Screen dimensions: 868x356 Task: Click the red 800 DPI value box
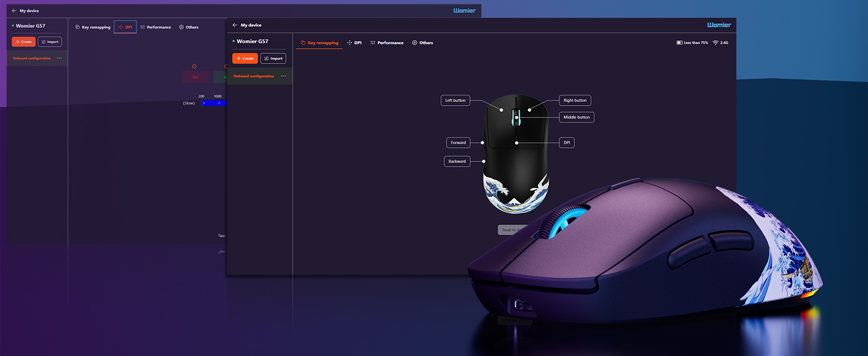[195, 77]
